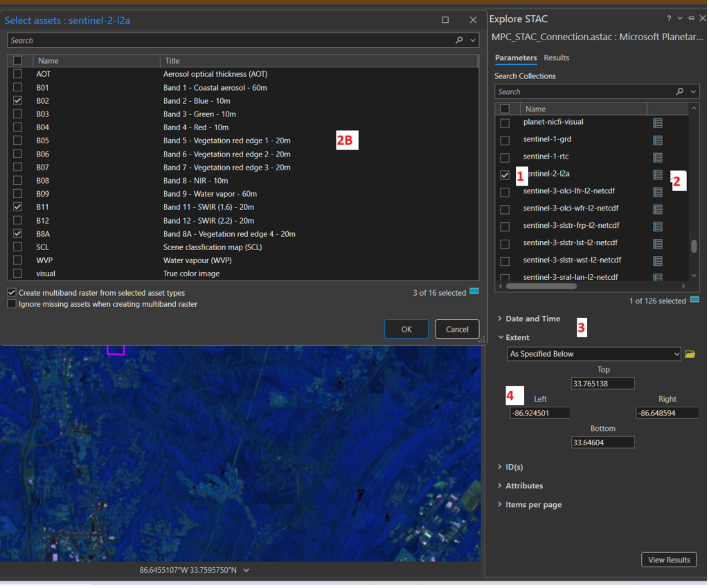Switch to the Parameters tab

(x=516, y=58)
